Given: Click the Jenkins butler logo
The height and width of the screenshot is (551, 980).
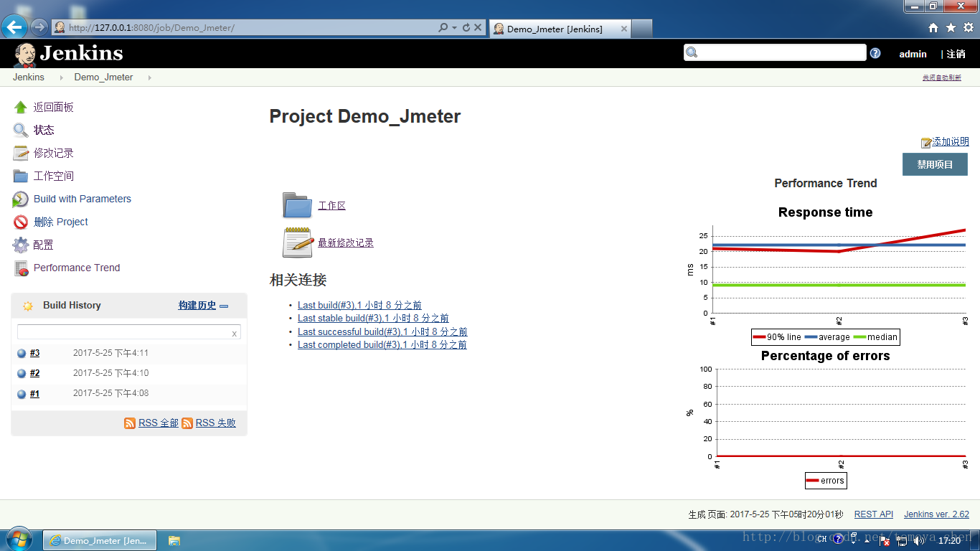Looking at the screenshot, I should tap(25, 55).
